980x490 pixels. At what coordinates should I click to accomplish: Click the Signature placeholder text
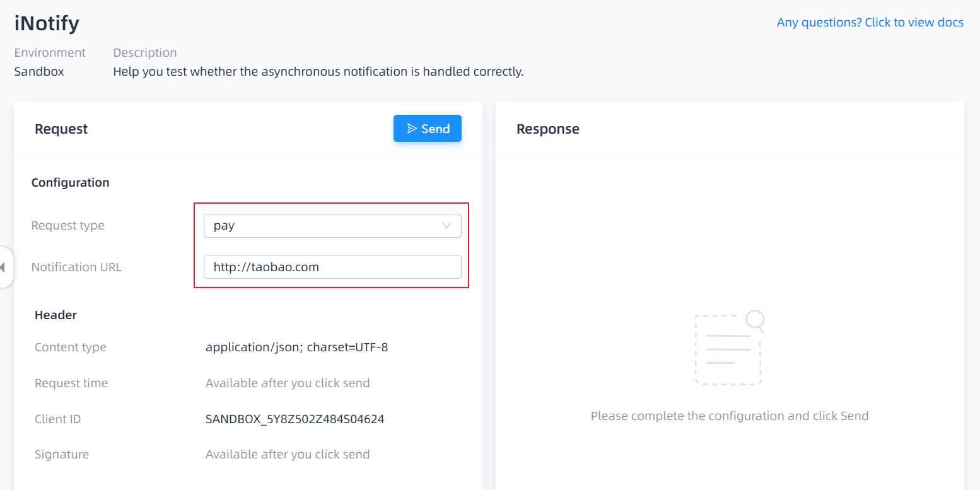pyautogui.click(x=288, y=454)
